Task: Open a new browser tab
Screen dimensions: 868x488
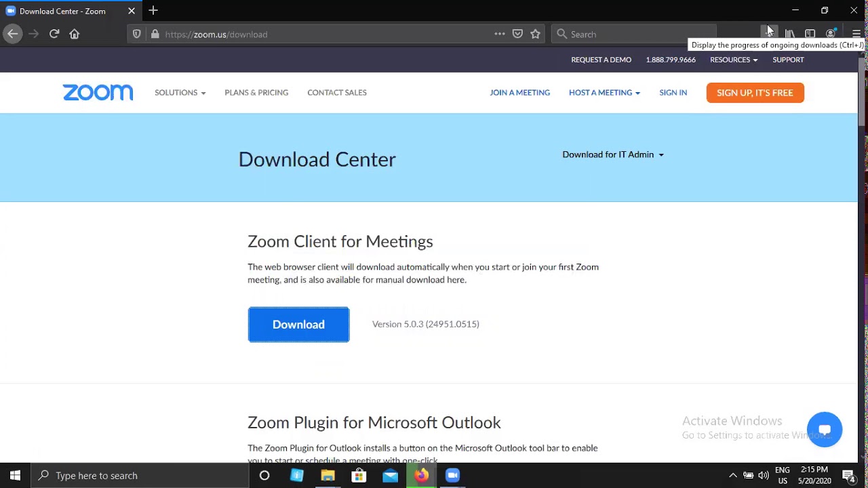Action: (153, 11)
